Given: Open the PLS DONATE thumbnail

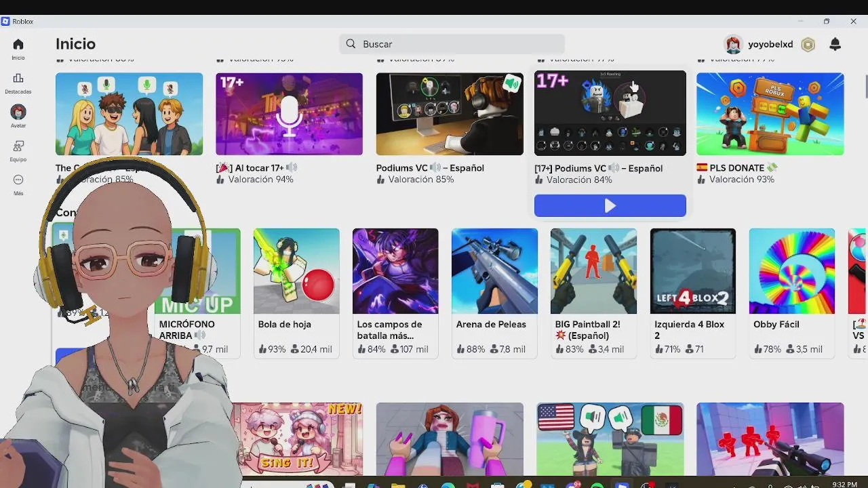Looking at the screenshot, I should coord(770,114).
